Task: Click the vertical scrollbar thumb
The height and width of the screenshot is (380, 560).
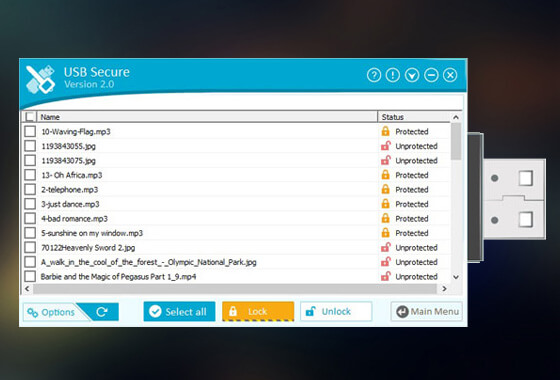Action: (456, 141)
